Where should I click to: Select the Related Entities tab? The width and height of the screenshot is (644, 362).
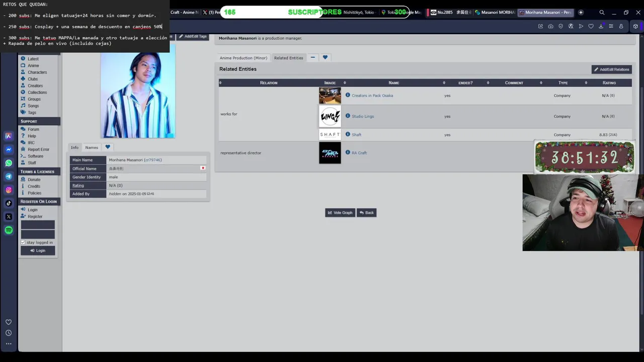pos(289,58)
